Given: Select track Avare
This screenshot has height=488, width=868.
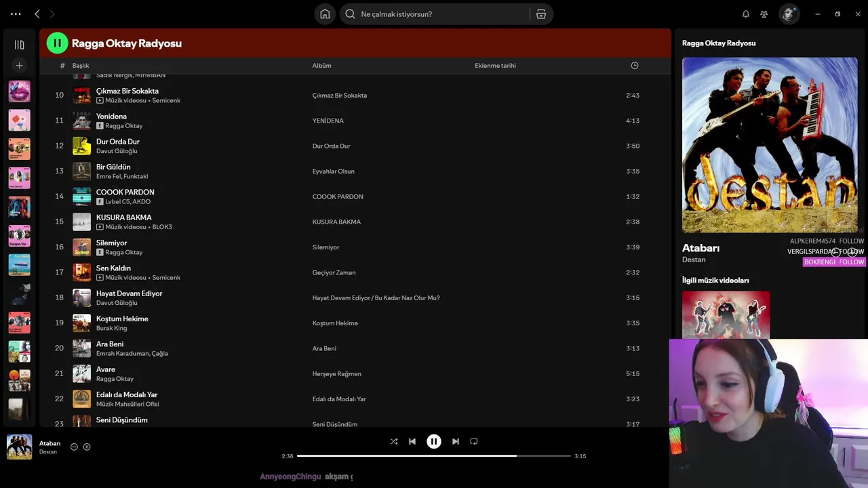Looking at the screenshot, I should pyautogui.click(x=106, y=369).
